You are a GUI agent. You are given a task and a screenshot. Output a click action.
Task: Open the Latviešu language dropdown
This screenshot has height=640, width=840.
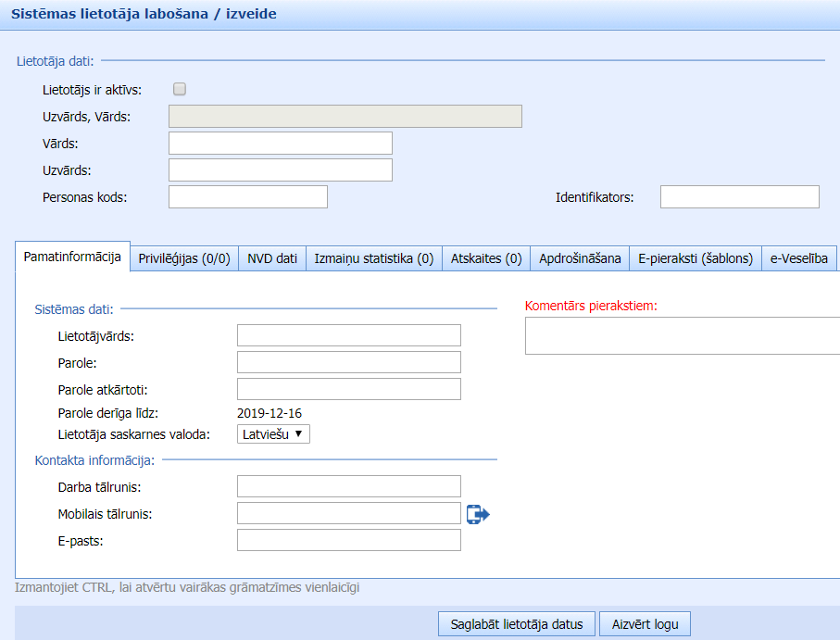point(273,433)
